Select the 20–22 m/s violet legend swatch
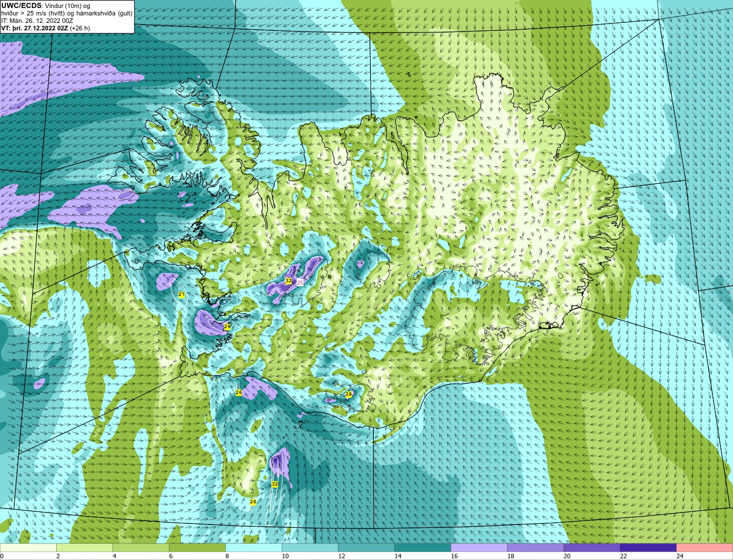Image resolution: width=733 pixels, height=560 pixels. pyautogui.click(x=592, y=547)
